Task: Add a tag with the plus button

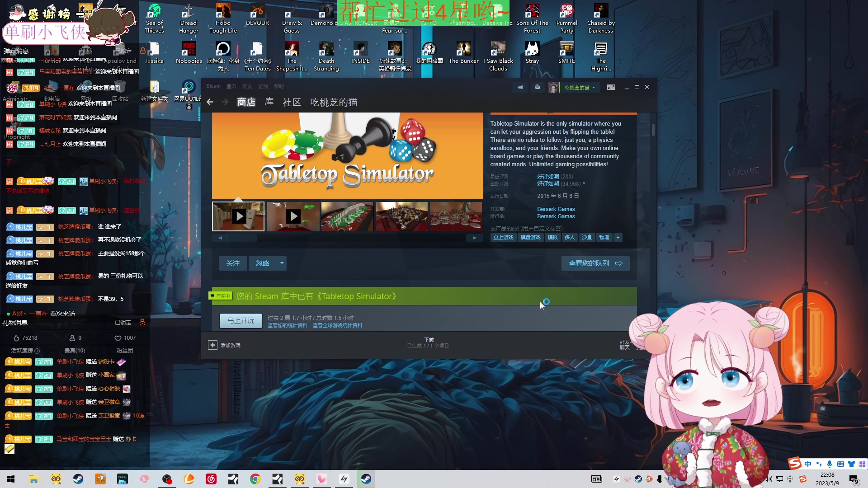Action: click(618, 237)
